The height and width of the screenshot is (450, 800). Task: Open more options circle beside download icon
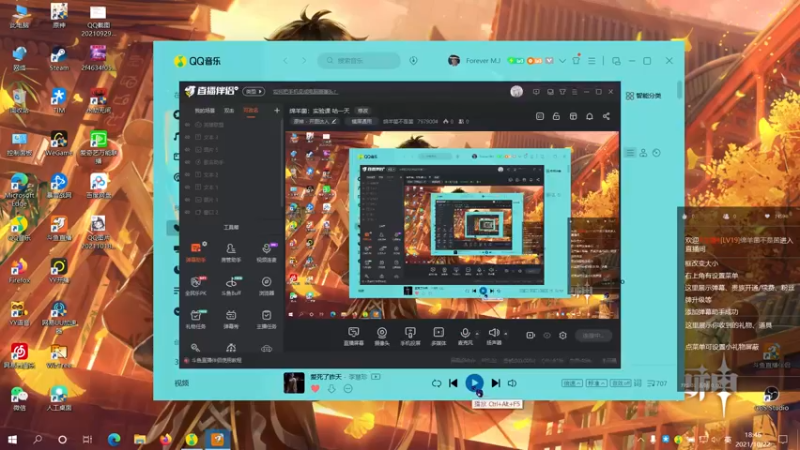[x=348, y=389]
